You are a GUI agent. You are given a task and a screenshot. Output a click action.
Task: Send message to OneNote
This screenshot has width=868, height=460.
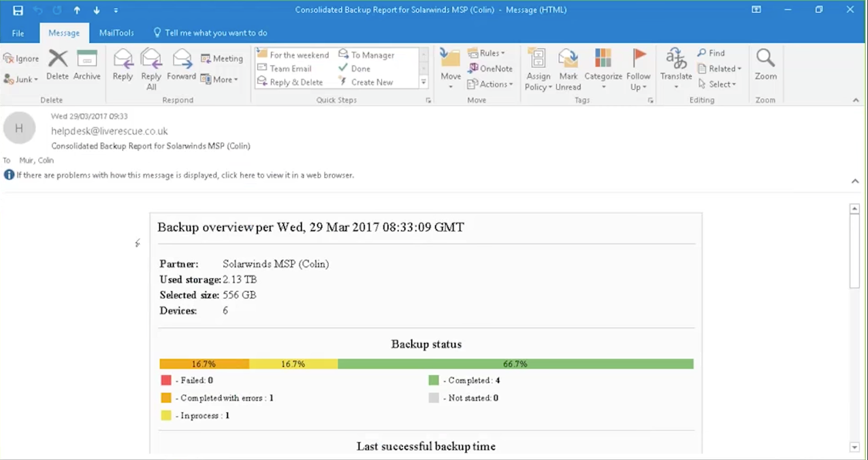coord(490,68)
